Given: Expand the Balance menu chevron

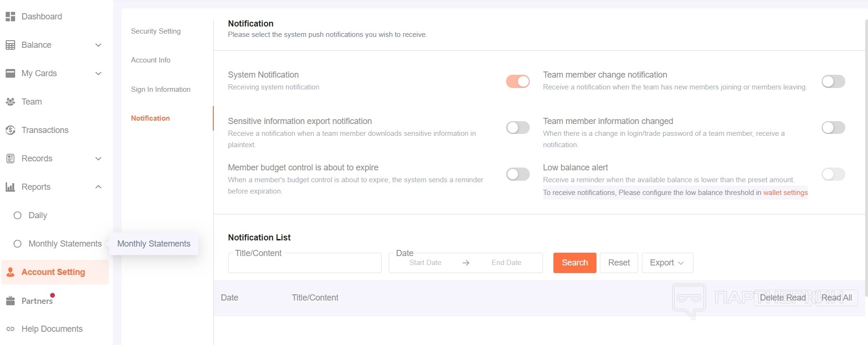Looking at the screenshot, I should 98,45.
